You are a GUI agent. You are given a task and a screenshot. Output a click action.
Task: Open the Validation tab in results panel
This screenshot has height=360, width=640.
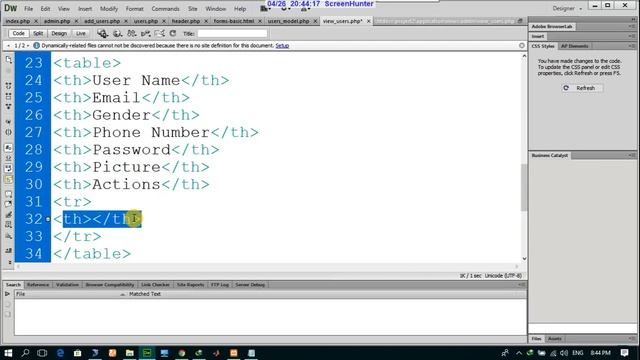tap(67, 285)
